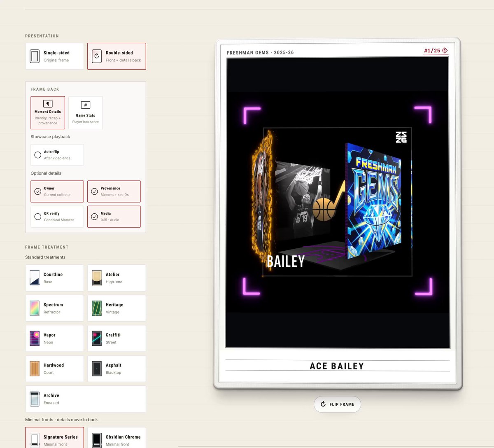Choose the Single-sided presentation label

pyautogui.click(x=56, y=53)
